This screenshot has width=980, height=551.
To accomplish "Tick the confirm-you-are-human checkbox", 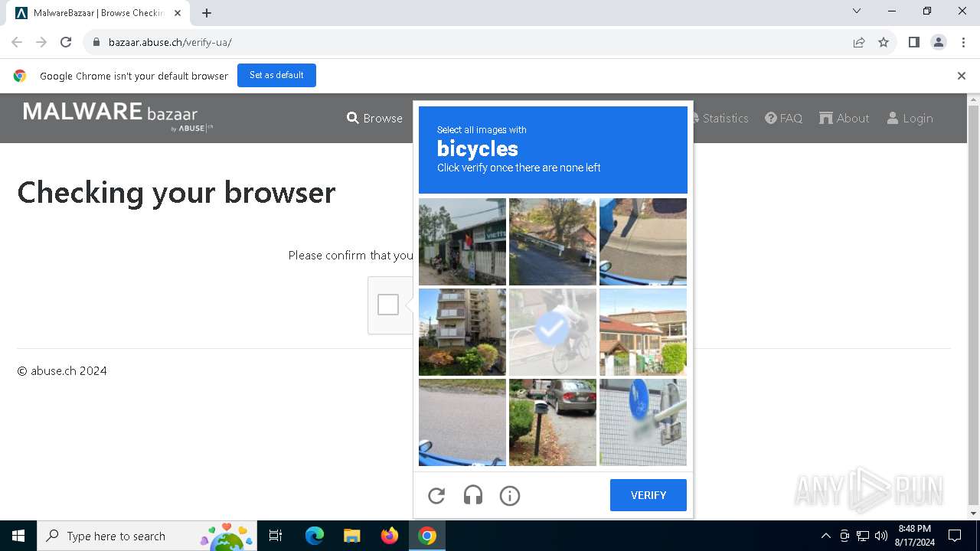I will pos(388,305).
